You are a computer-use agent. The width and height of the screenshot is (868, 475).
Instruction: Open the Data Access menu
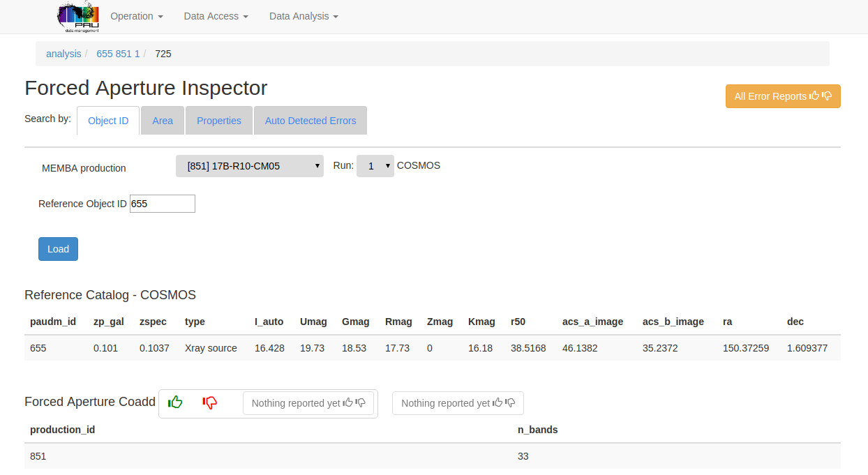[x=216, y=16]
